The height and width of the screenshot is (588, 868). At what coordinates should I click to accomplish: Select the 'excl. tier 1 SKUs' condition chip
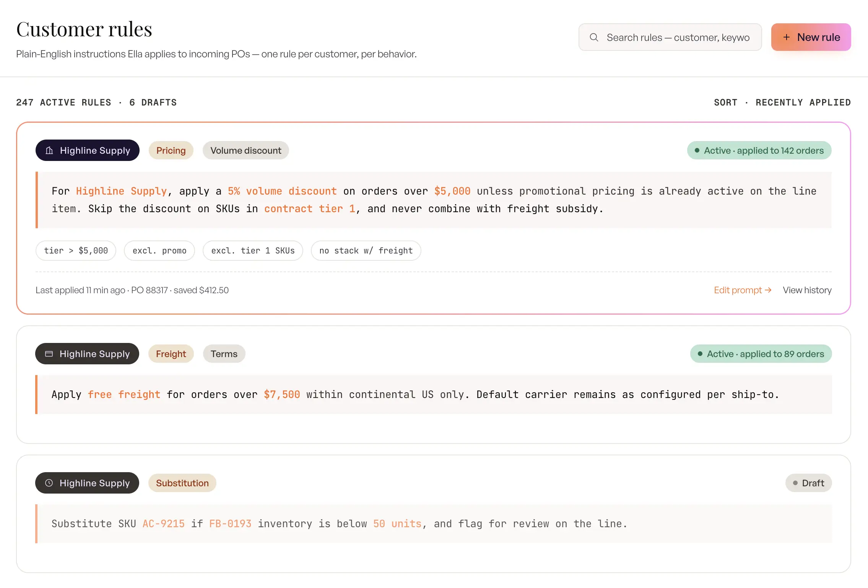click(253, 250)
